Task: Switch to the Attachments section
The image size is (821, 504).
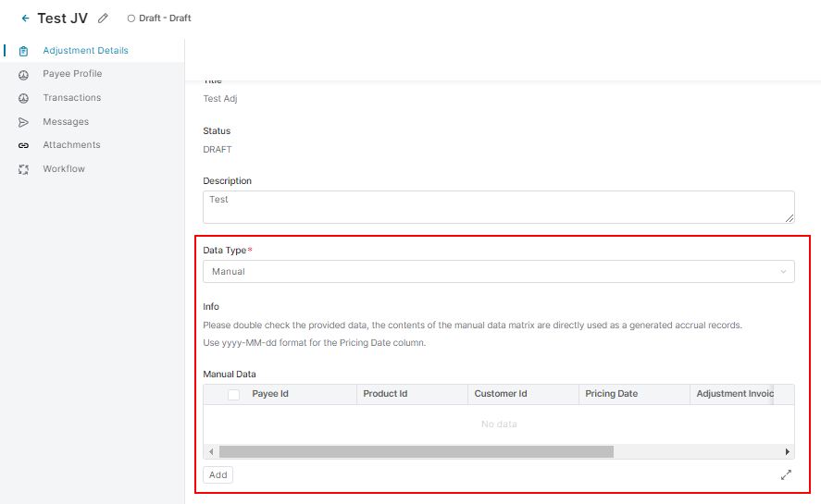Action: [x=71, y=145]
